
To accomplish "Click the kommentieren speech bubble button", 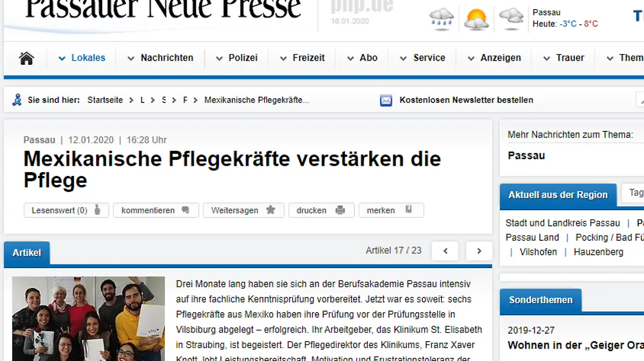I will (x=156, y=210).
